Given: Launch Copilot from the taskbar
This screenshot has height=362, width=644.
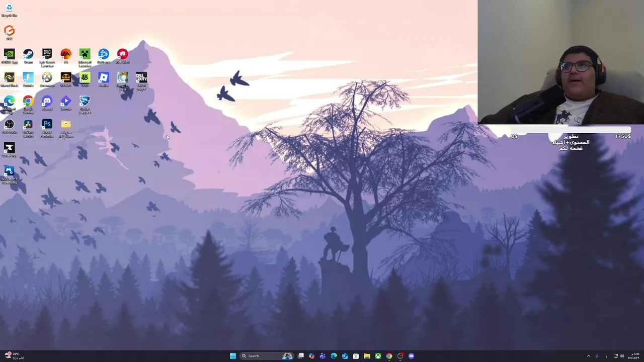Looking at the screenshot, I should 311,356.
